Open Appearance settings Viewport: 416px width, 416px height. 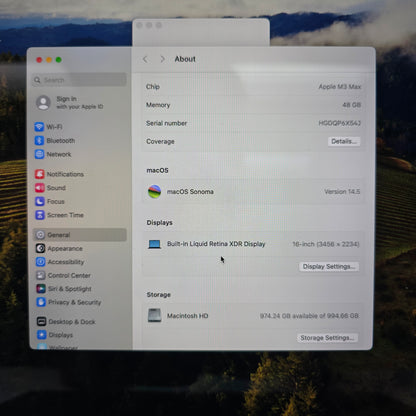point(59,248)
